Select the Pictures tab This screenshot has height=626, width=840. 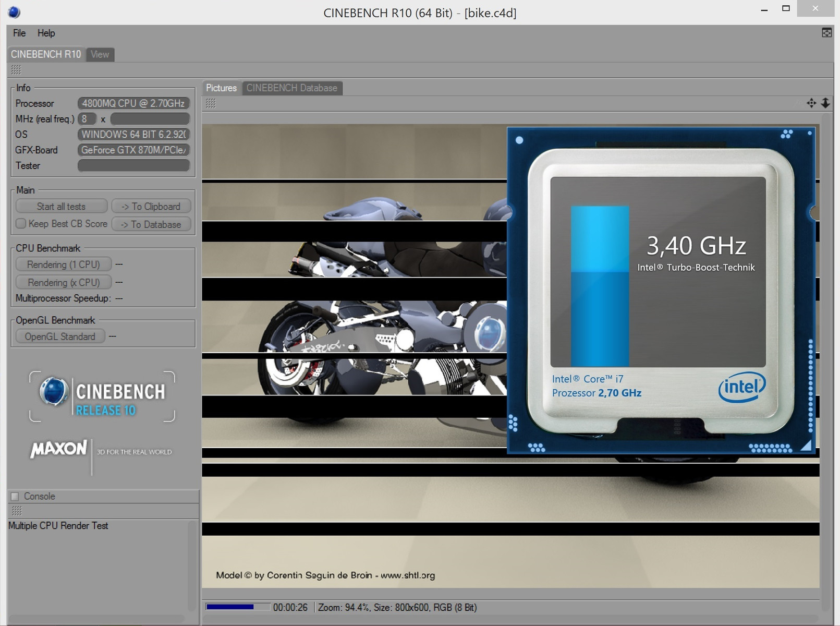(221, 88)
